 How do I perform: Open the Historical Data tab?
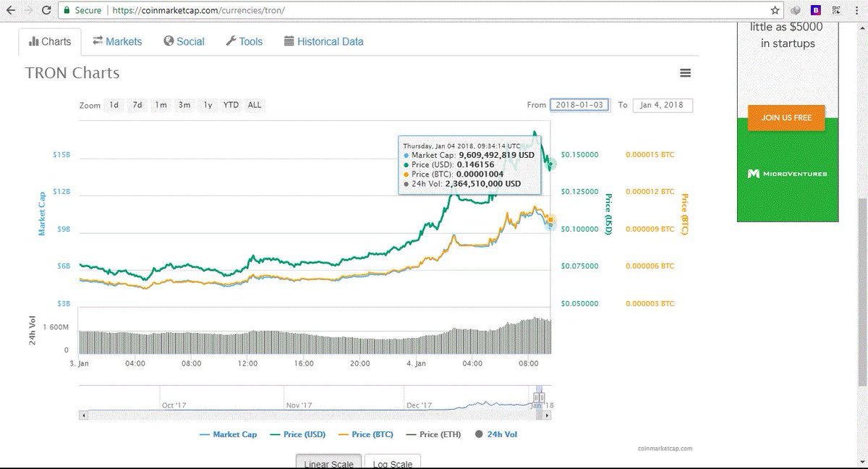323,41
